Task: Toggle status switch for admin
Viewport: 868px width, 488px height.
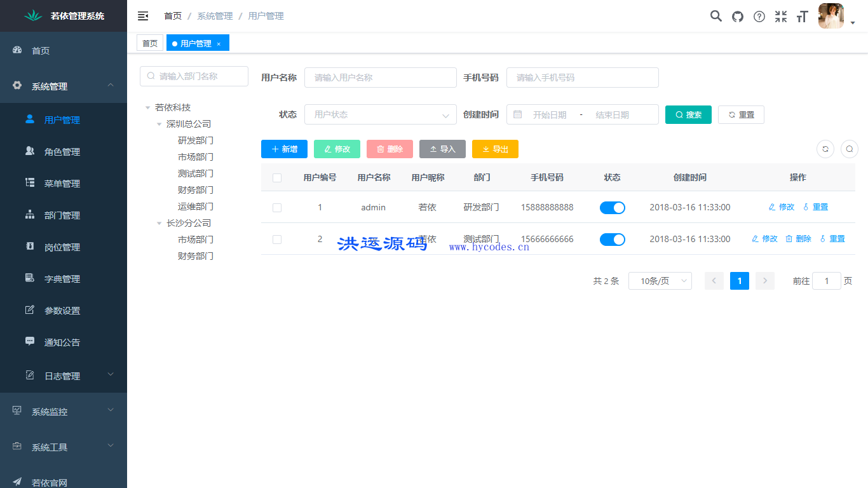Action: (613, 208)
